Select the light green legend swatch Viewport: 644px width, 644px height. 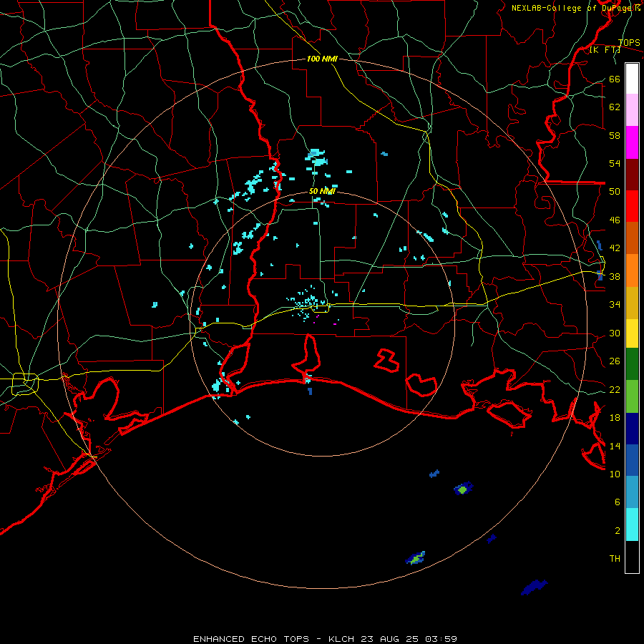click(632, 396)
